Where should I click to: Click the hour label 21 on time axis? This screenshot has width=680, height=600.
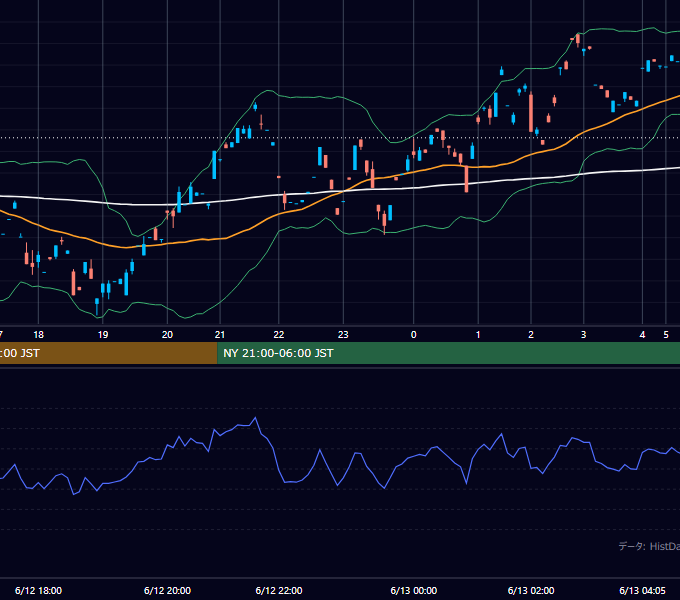(x=220, y=335)
